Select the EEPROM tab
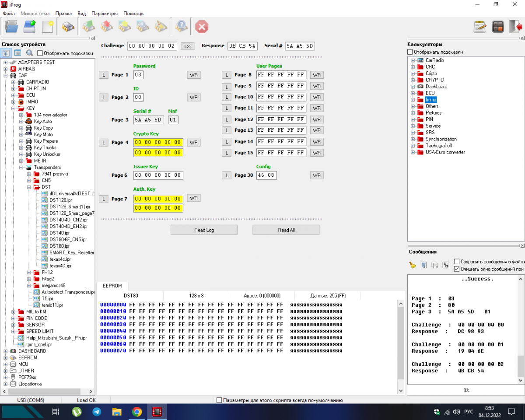Viewport: 525px width, 420px height. [112, 286]
